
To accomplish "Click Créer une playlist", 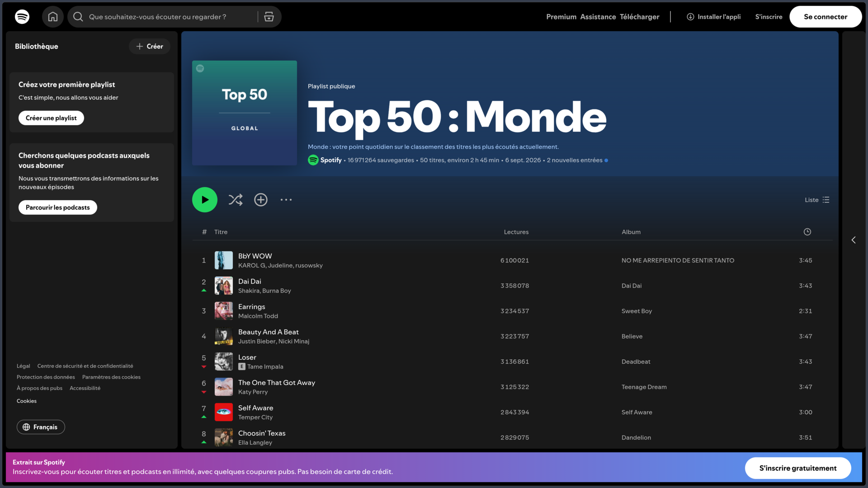I will [51, 118].
